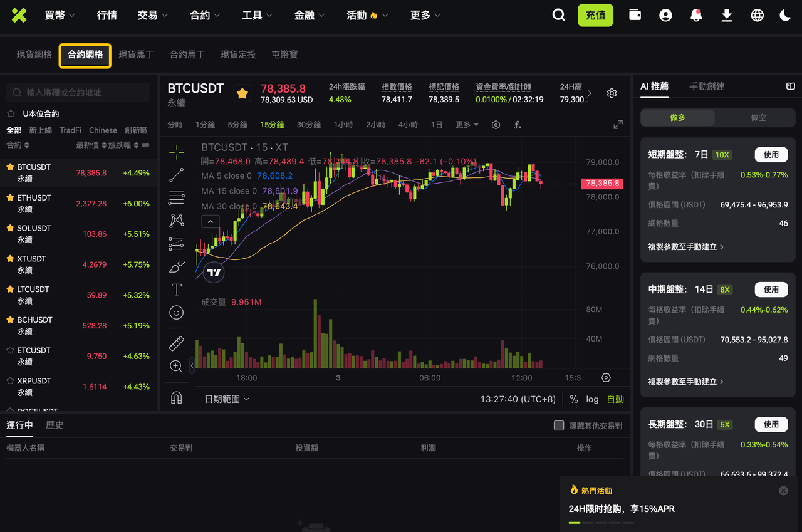Select the crosshair cursor tool

point(177,151)
